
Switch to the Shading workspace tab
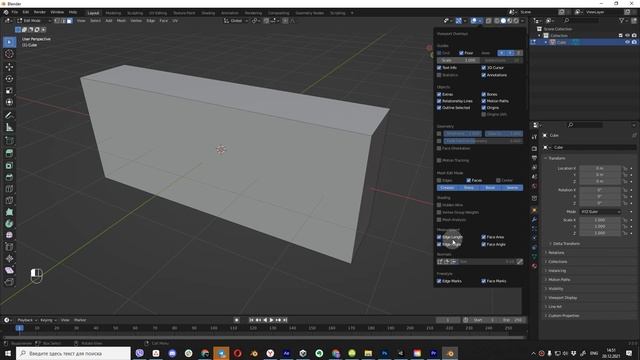(x=208, y=13)
